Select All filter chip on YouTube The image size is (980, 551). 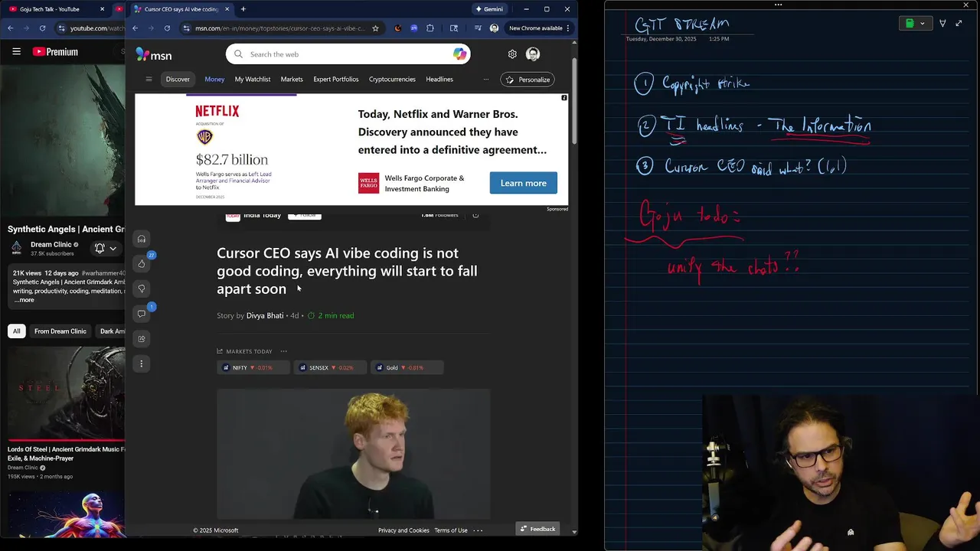[16, 331]
